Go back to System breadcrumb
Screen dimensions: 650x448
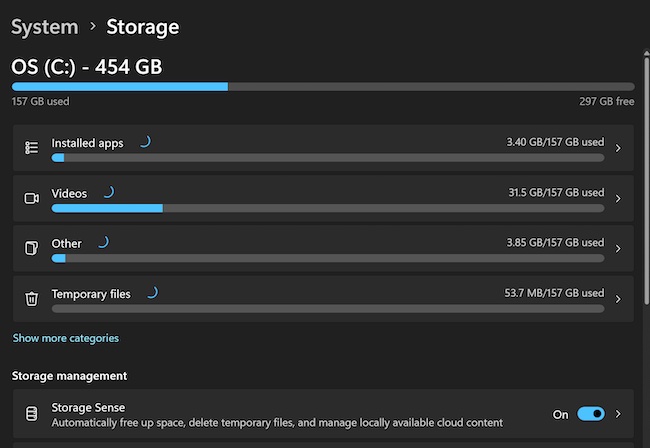(x=44, y=27)
